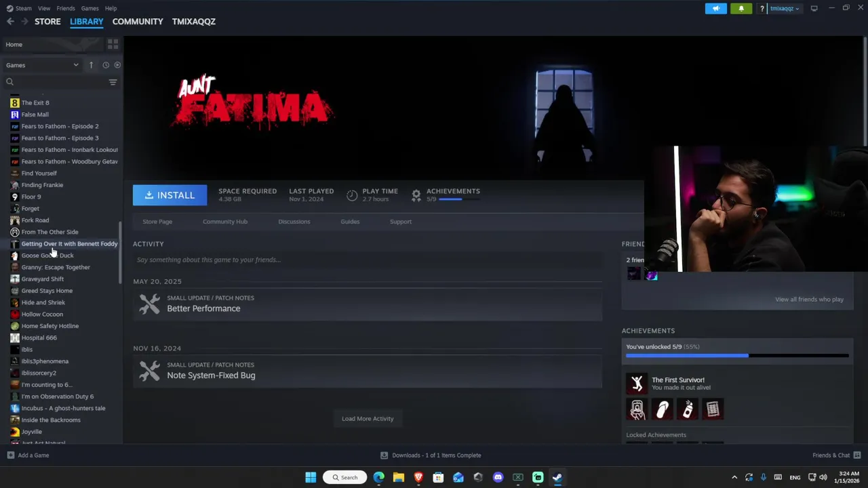This screenshot has width=868, height=488.
Task: Open the Downloads status bar
Action: pos(431,455)
